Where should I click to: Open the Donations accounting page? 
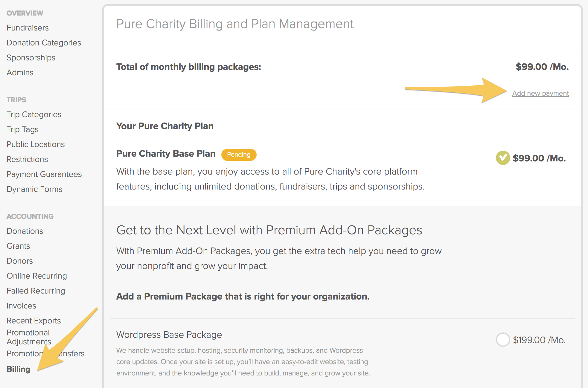pos(25,231)
